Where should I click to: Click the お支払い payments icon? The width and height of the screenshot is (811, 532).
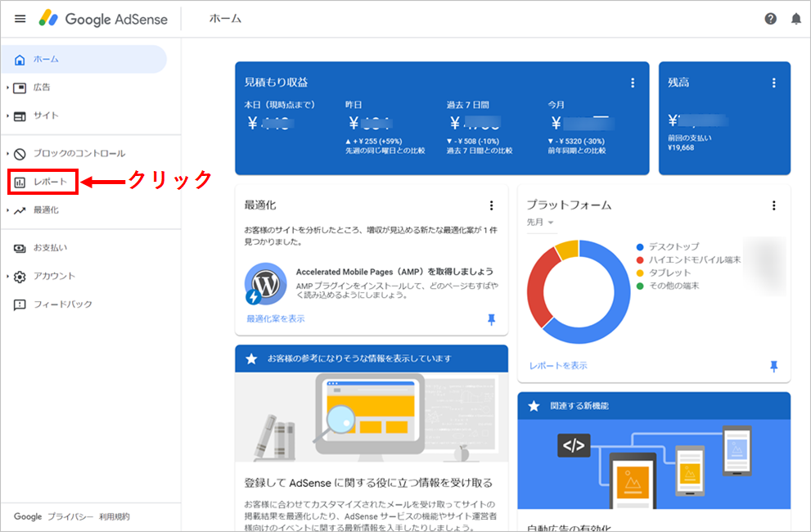[20, 248]
